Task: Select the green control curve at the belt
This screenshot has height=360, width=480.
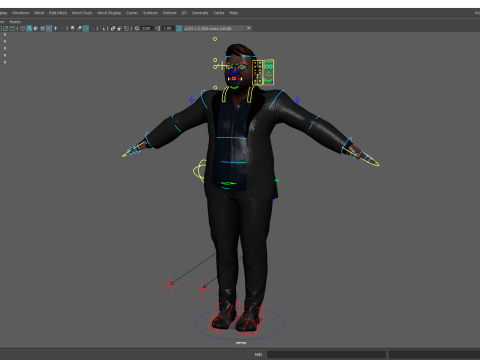Action: click(x=228, y=183)
